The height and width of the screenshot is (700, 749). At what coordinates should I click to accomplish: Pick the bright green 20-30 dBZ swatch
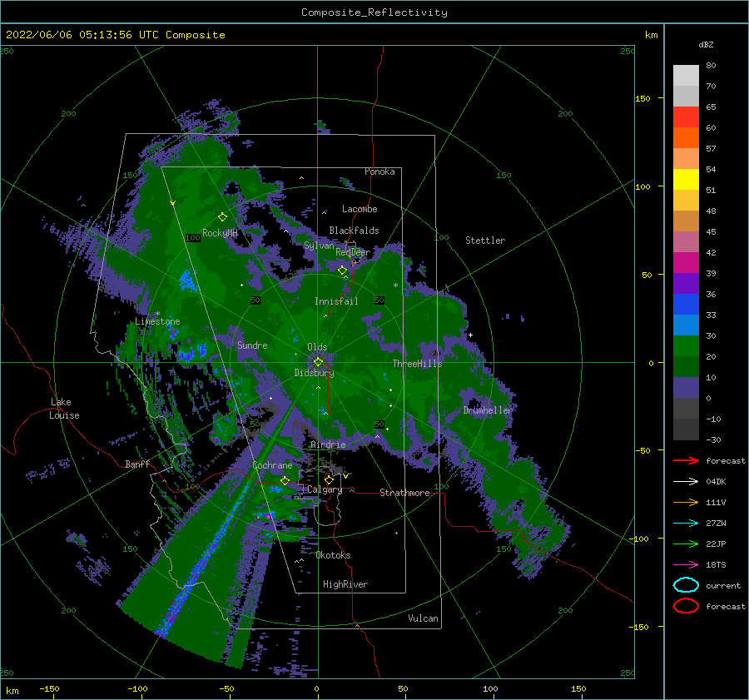point(686,346)
